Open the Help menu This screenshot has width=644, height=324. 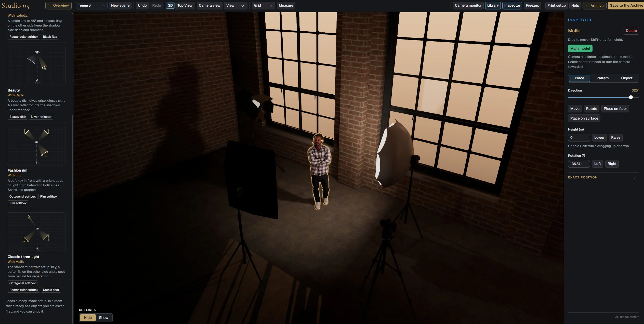pyautogui.click(x=575, y=6)
